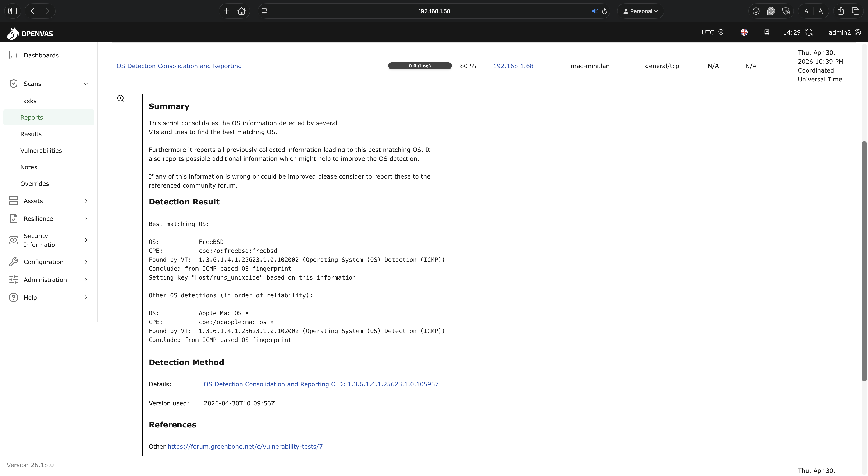Image resolution: width=868 pixels, height=476 pixels.
Task: Click the Help question mark icon
Action: (14, 298)
